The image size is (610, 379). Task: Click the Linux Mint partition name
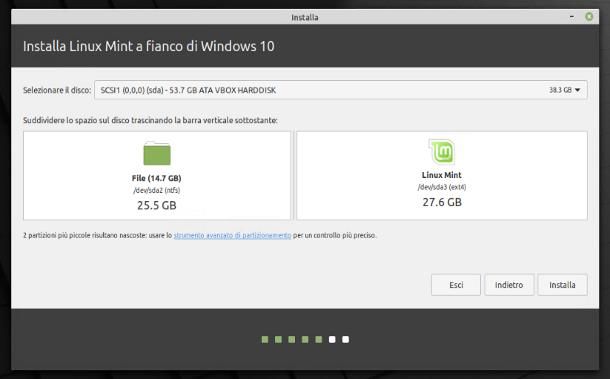[x=442, y=175]
